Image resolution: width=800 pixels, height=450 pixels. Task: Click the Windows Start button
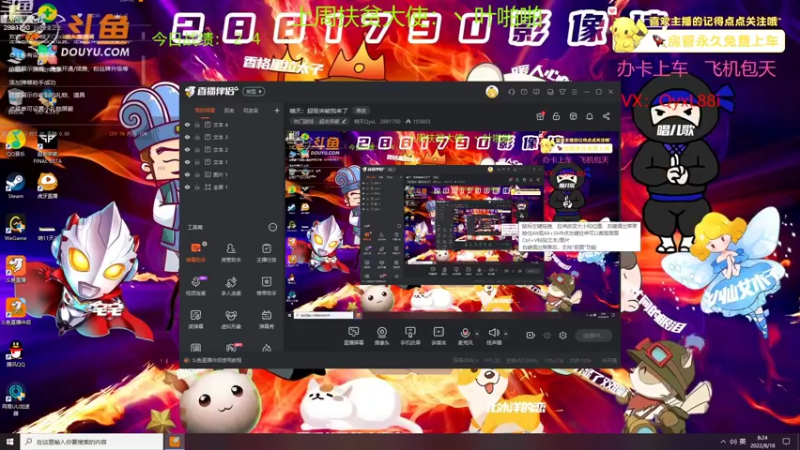coord(10,441)
